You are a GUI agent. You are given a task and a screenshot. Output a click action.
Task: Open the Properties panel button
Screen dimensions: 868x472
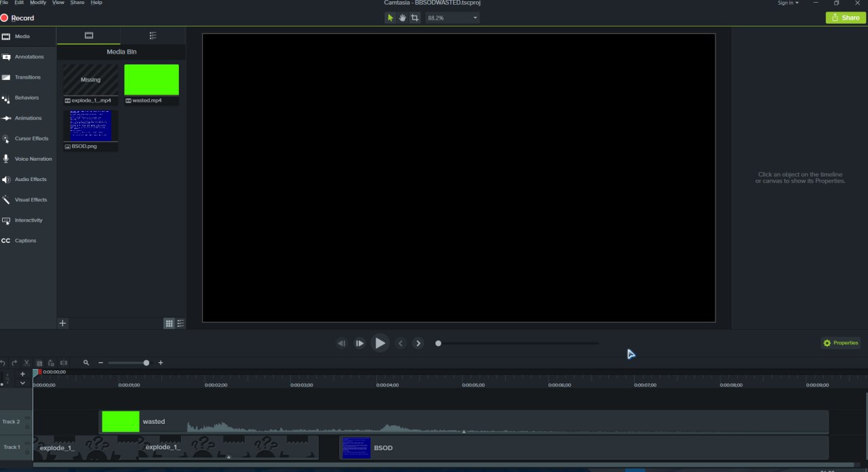[841, 343]
